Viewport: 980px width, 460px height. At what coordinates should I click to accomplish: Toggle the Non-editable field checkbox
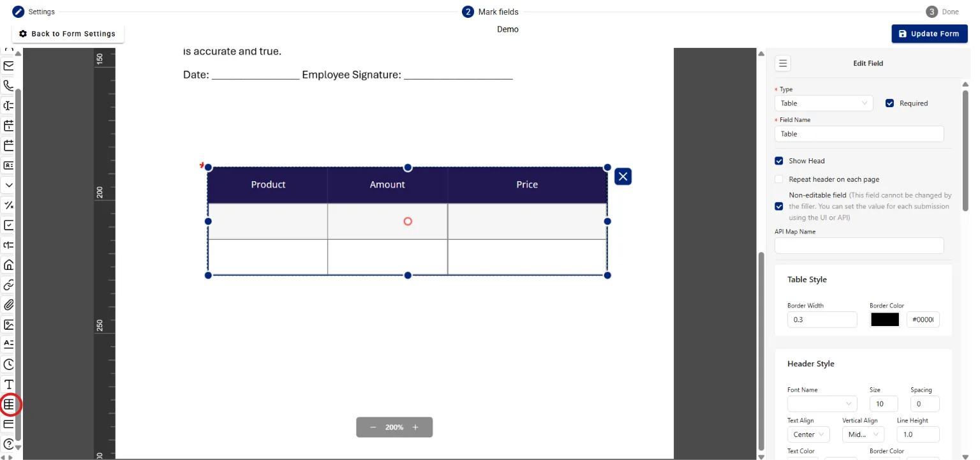click(779, 206)
